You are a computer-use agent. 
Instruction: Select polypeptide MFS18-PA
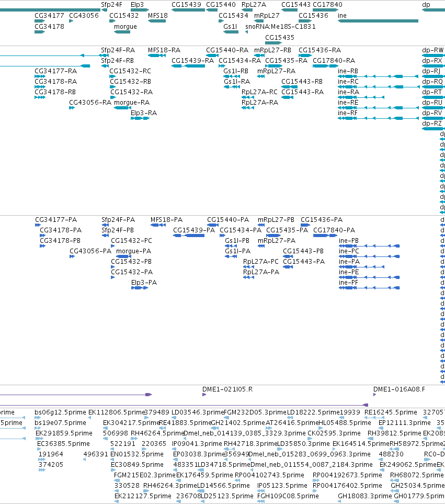(166, 220)
